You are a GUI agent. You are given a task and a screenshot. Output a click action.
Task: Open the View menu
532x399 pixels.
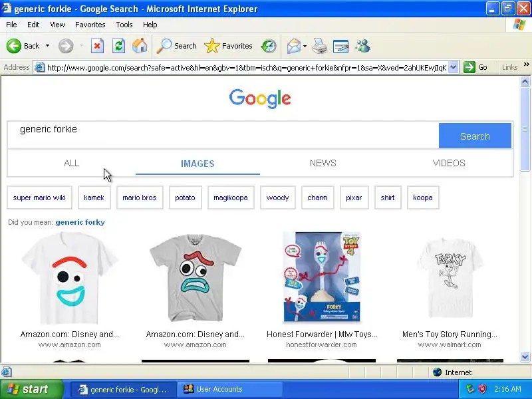[x=57, y=25]
